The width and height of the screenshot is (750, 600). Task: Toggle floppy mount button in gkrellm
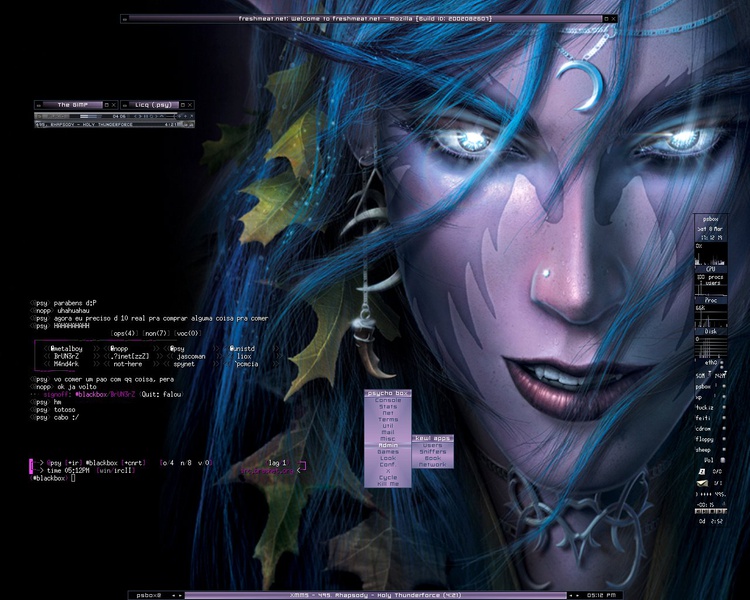(724, 439)
